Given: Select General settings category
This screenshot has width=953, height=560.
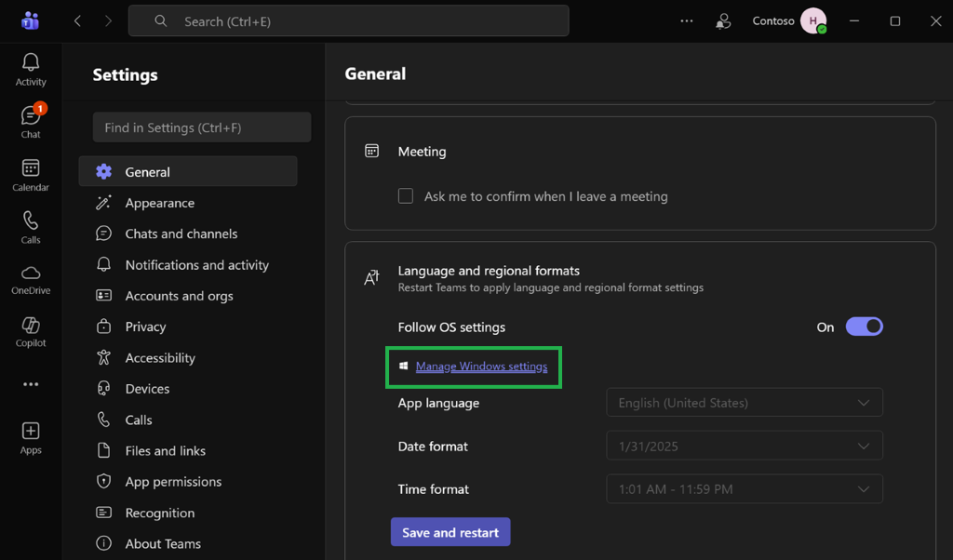Looking at the screenshot, I should [188, 172].
